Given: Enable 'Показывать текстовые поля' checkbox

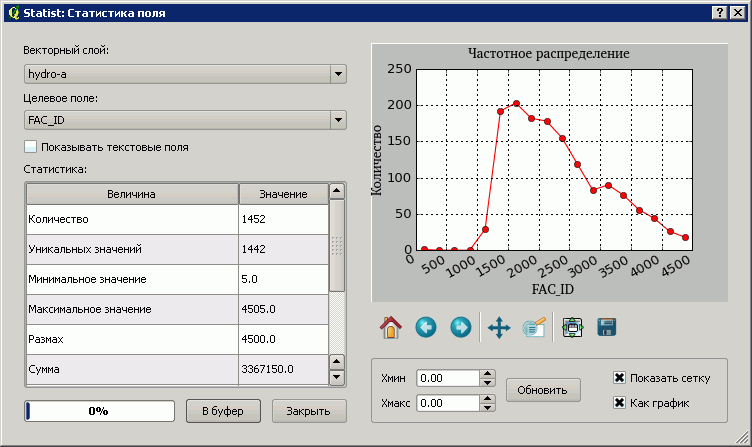Looking at the screenshot, I should [x=31, y=147].
